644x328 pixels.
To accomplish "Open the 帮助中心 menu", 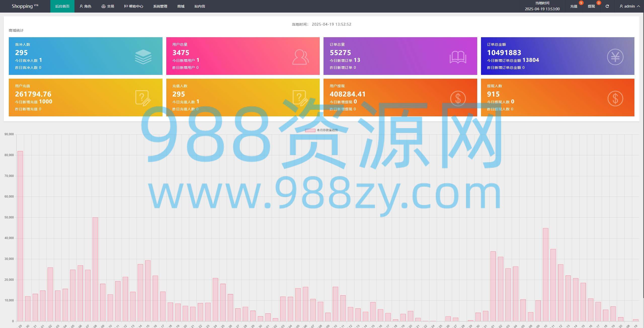I will [x=134, y=6].
